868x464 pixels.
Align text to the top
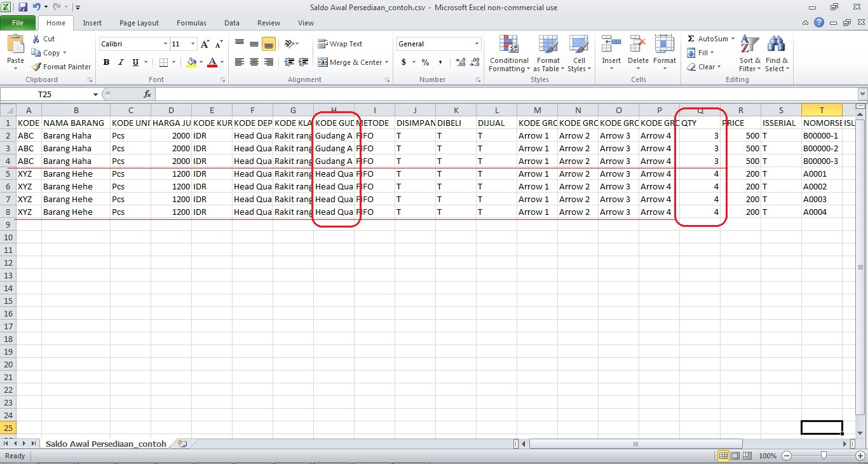[x=240, y=44]
